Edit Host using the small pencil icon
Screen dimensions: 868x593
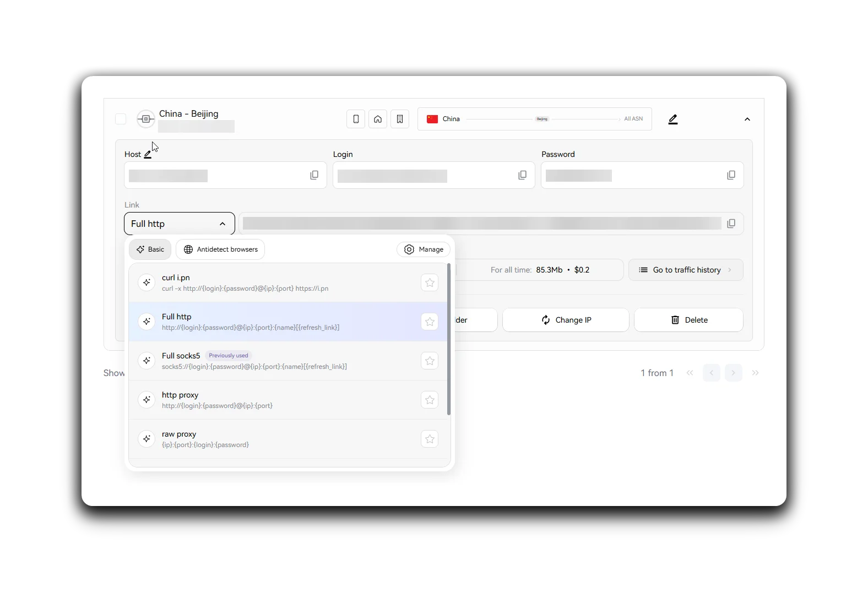[x=148, y=155]
